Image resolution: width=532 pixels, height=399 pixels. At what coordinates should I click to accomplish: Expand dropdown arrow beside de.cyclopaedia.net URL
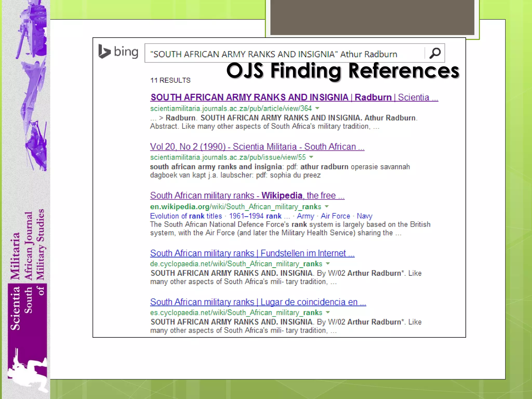pos(328,264)
